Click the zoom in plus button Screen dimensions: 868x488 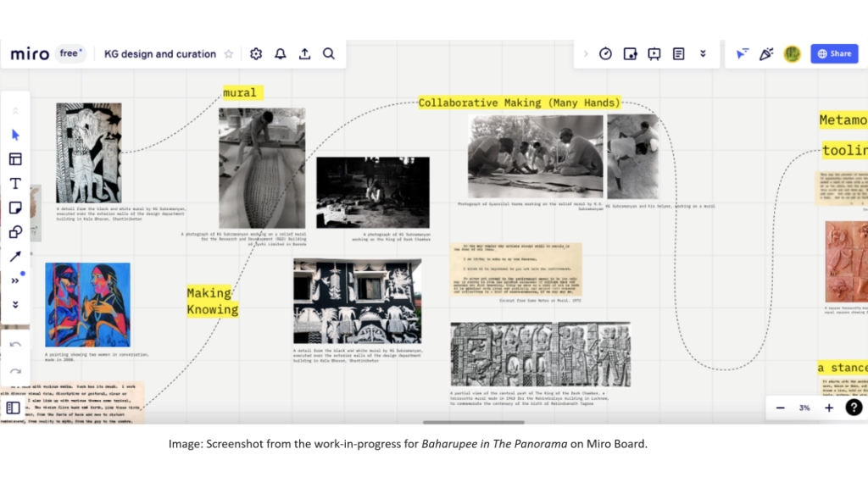point(829,408)
